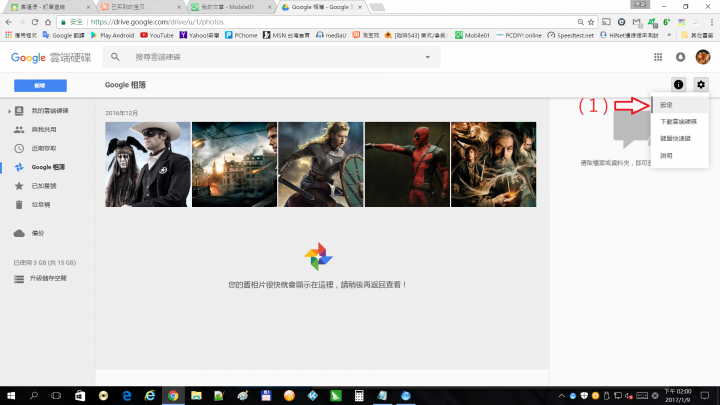This screenshot has width=720, height=405.
Task: Open the PChome bookmark
Action: 241,35
